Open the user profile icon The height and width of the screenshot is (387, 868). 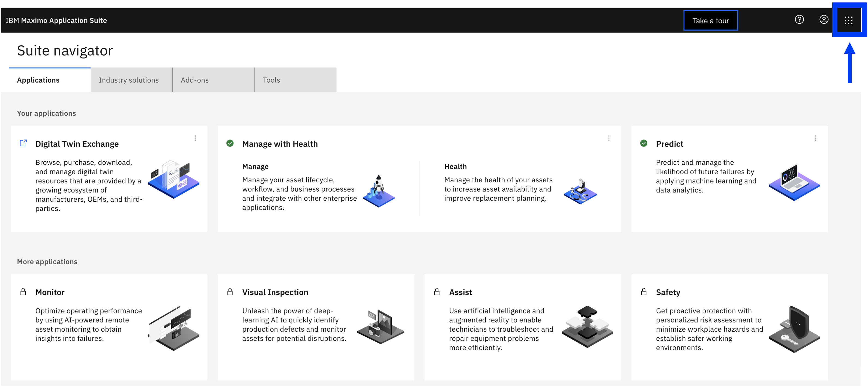pyautogui.click(x=824, y=20)
